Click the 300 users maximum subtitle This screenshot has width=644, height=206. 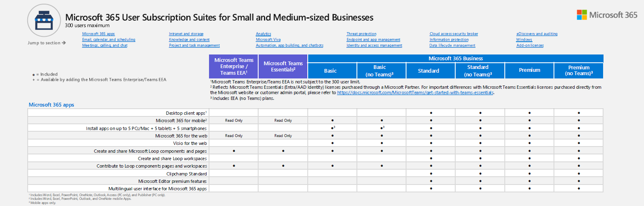point(87,26)
